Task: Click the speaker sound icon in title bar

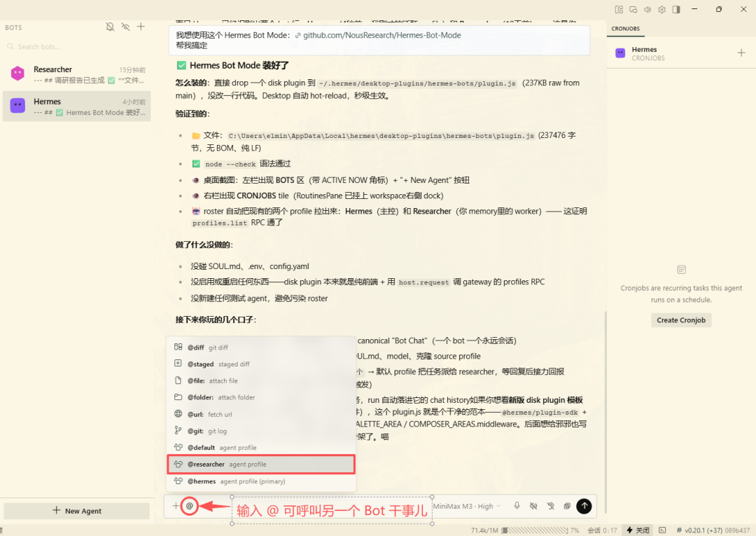Action: coord(647,9)
